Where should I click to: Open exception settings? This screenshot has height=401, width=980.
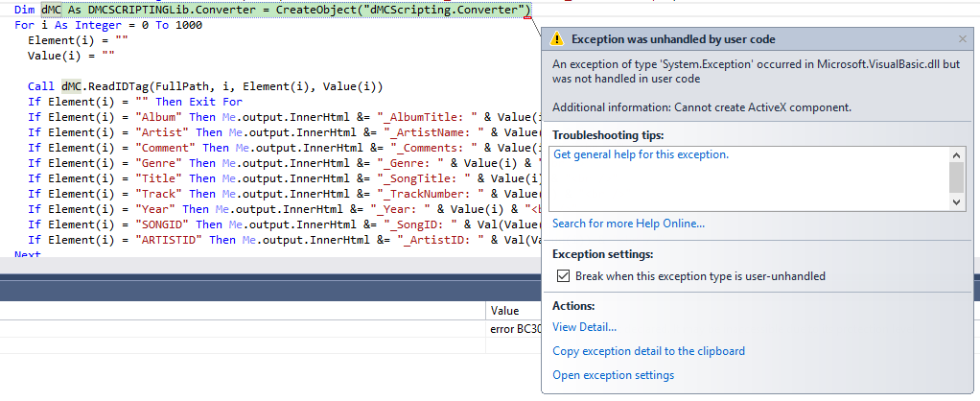point(613,375)
